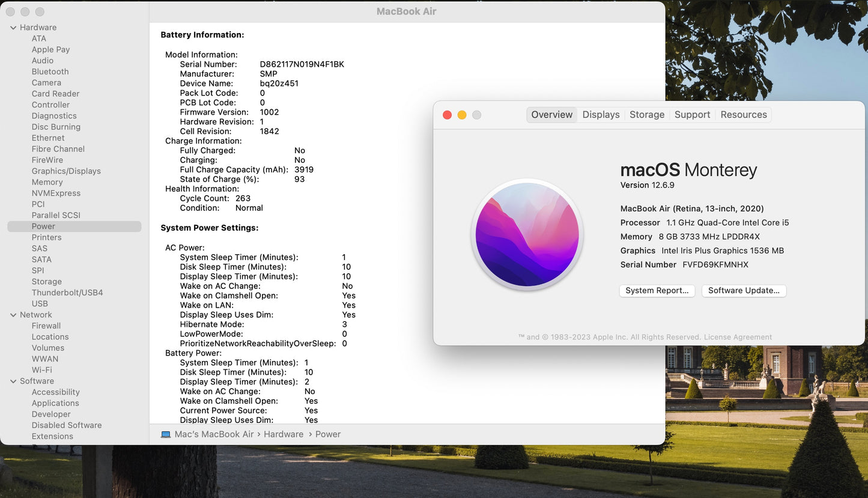
Task: Collapse the Hardware section in sidebar
Action: (13, 28)
